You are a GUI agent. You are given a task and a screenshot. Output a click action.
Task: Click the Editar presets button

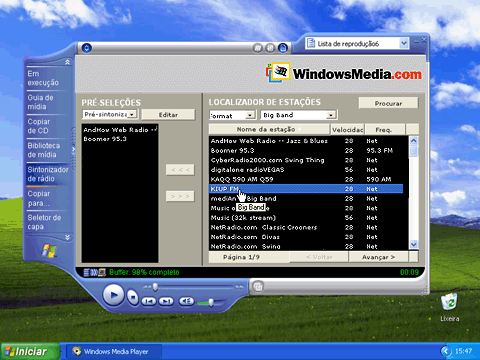coord(168,114)
